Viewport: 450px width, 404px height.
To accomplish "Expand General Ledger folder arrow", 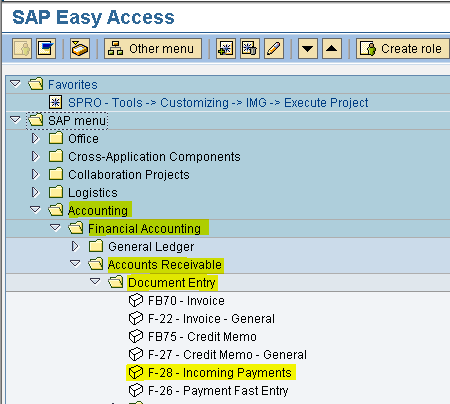I will pos(75,246).
